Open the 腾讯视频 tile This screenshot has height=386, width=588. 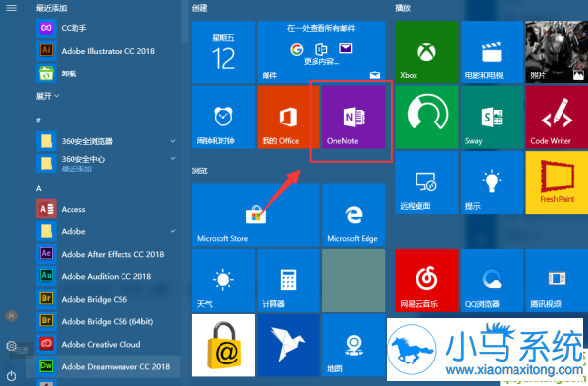click(x=557, y=280)
